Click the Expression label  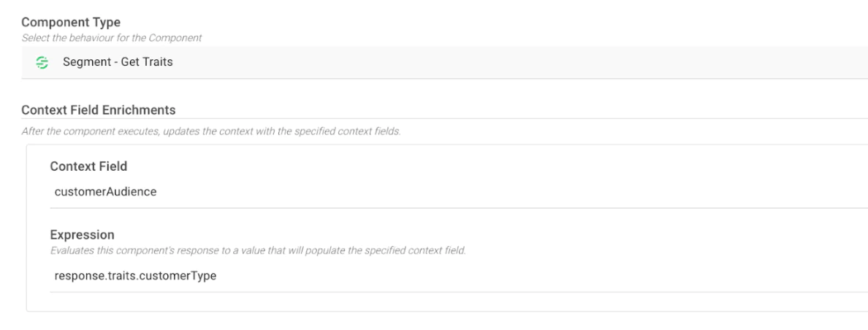82,235
